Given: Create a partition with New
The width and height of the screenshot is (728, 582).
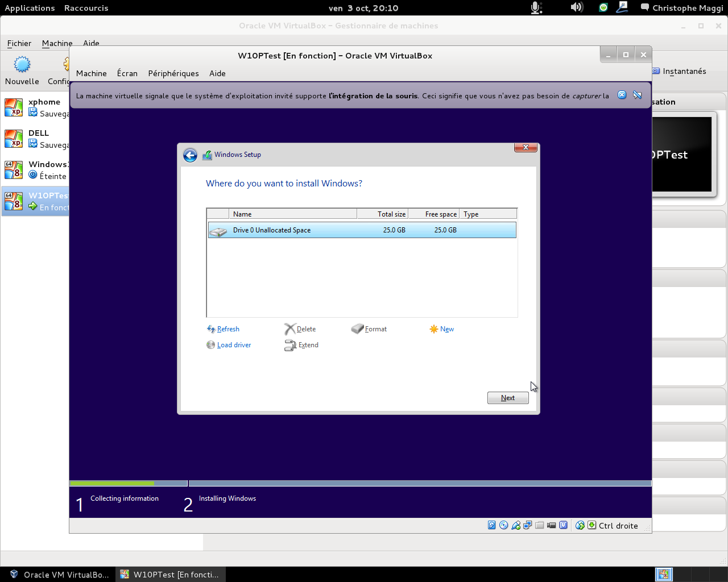Looking at the screenshot, I should click(x=446, y=329).
